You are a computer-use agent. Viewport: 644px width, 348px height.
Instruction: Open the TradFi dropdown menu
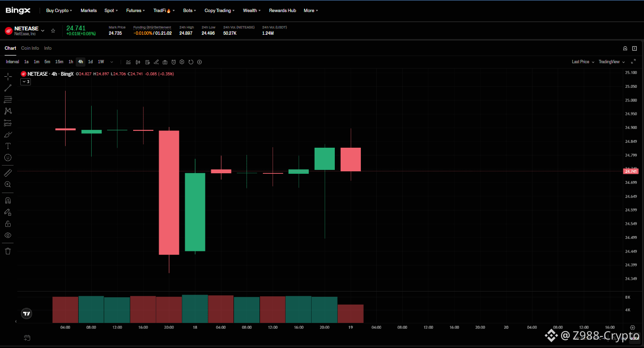click(164, 11)
